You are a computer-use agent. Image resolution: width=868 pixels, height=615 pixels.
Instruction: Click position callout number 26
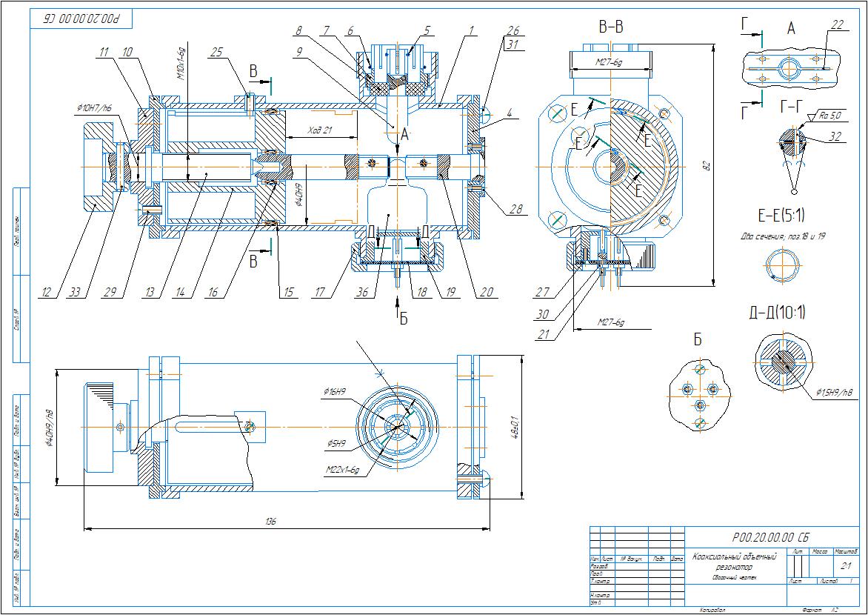point(513,31)
